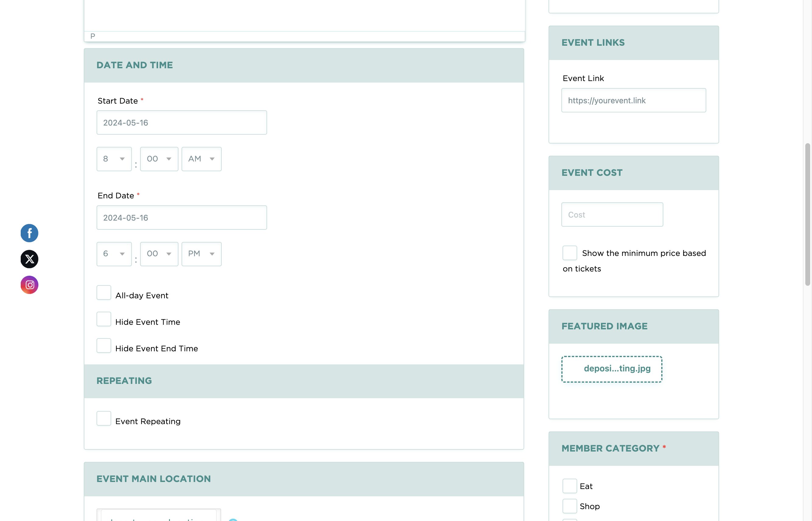Toggle the Event Repeating checkbox
Viewport: 812px width, 521px height.
(x=104, y=419)
